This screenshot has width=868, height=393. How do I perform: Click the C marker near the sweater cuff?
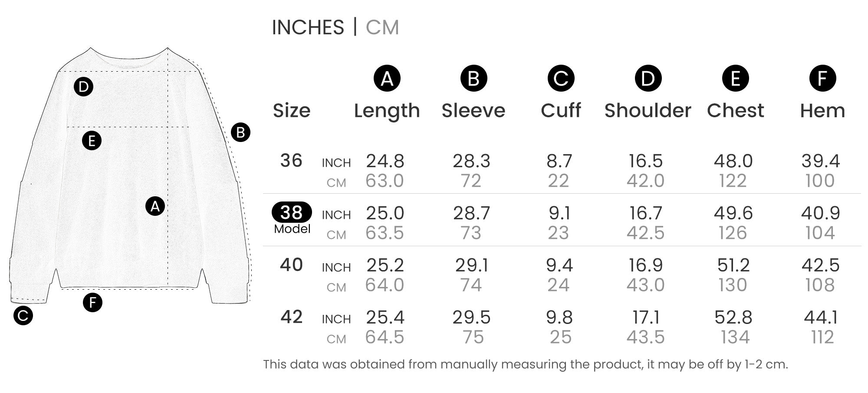point(23,316)
